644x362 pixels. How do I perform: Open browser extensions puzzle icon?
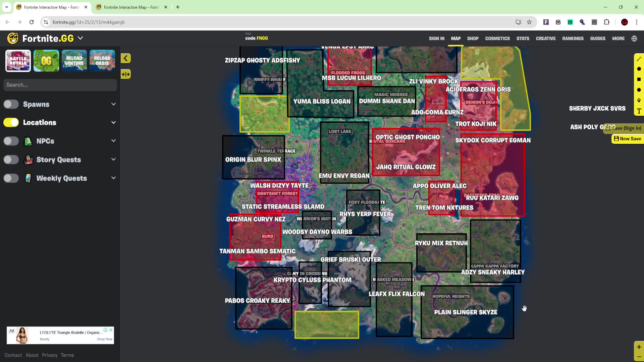click(x=606, y=22)
